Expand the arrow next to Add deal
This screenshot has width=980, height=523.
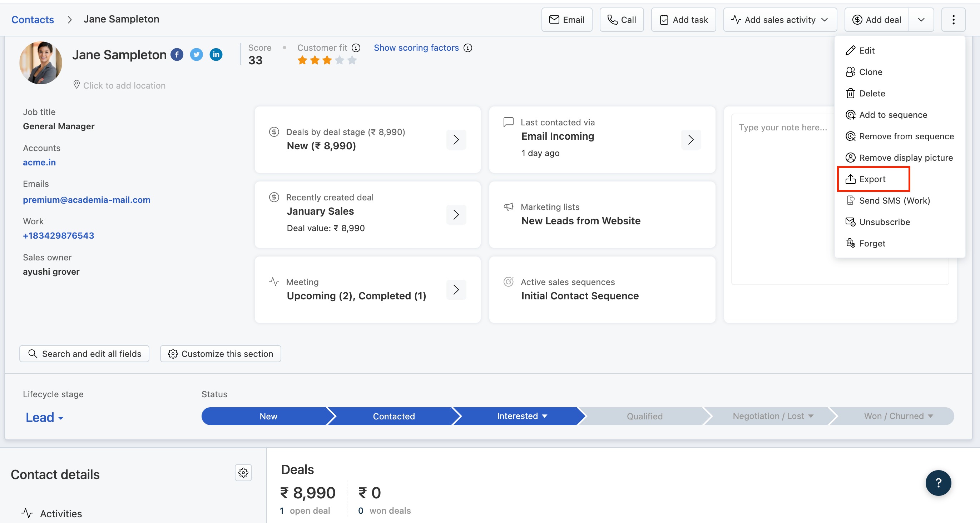pos(921,20)
